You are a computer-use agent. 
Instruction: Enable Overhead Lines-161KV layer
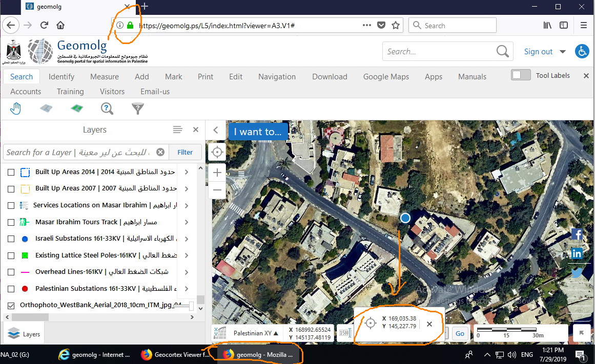point(11,272)
